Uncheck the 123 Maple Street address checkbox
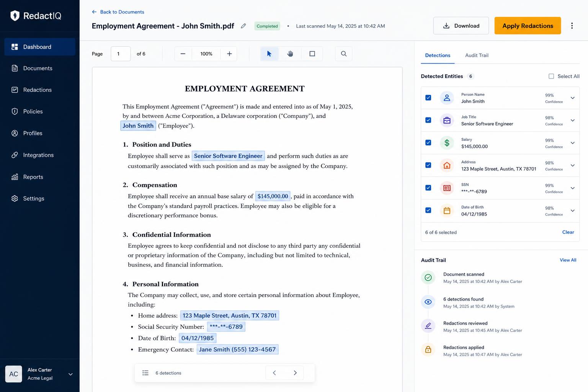The height and width of the screenshot is (392, 588). tap(428, 165)
